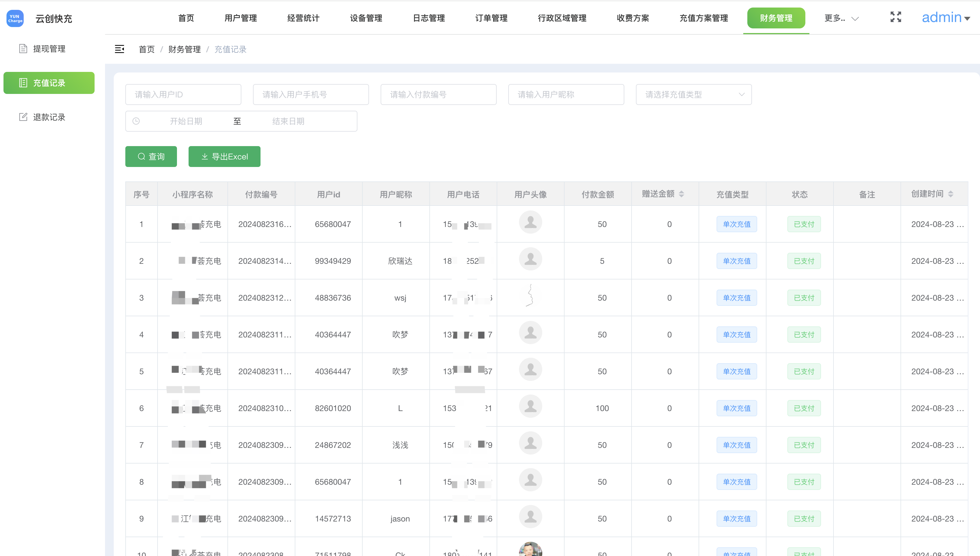Click the 结束日期 end date field

click(288, 121)
